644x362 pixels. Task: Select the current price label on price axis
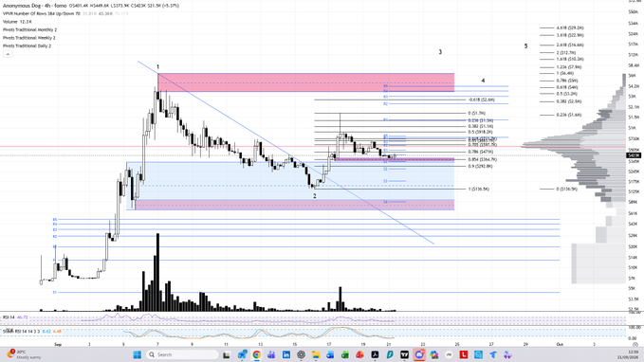click(634, 155)
